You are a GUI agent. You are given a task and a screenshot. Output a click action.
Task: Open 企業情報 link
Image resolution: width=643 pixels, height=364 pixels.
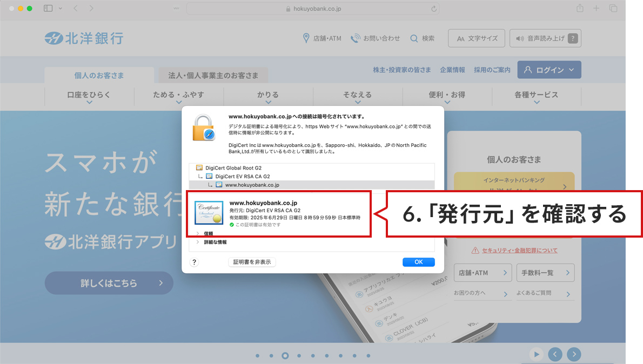pos(452,70)
